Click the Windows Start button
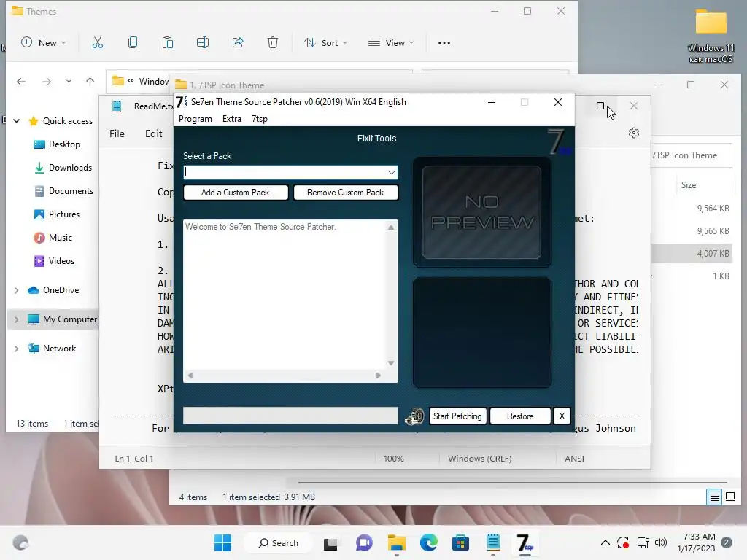Image resolution: width=747 pixels, height=560 pixels. pyautogui.click(x=223, y=542)
